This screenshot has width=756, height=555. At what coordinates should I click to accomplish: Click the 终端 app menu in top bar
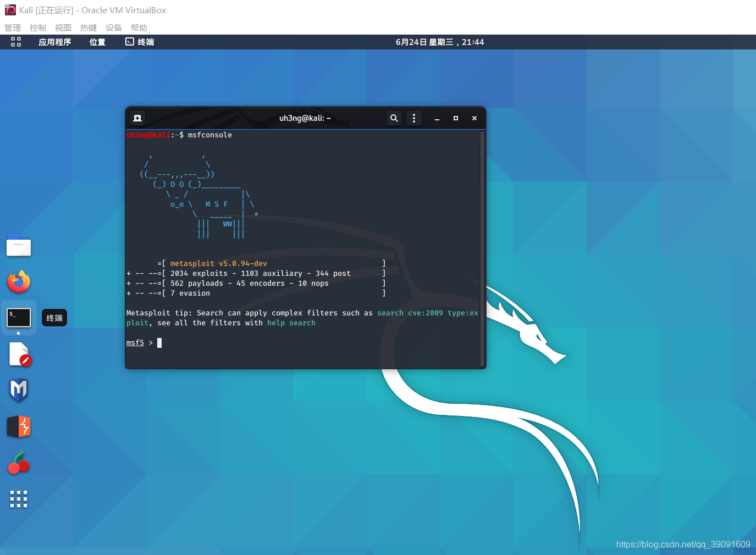pos(140,42)
